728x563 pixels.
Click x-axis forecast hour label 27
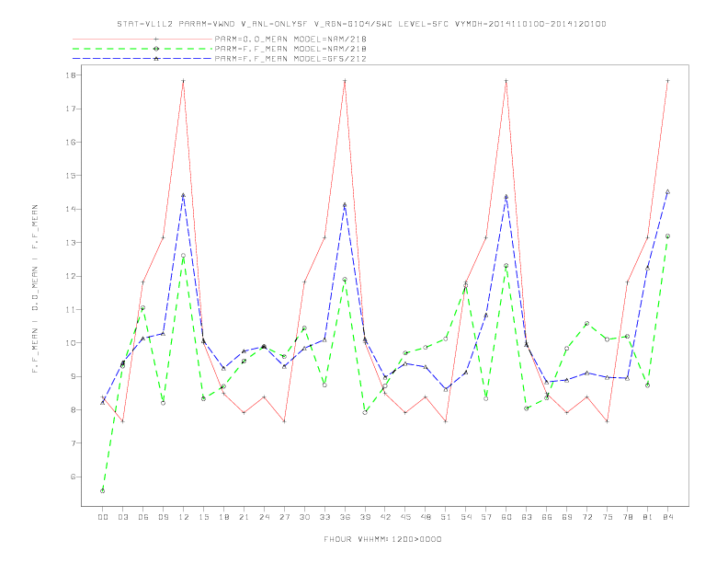pos(284,517)
